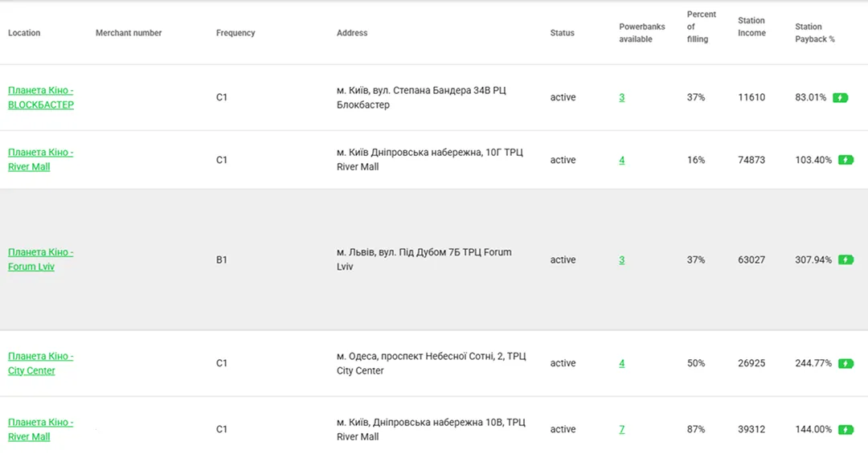Viewport: 868px width, 458px height.
Task: Open the Планета Кіно - BLOCКБАСТЕР location link
Action: pos(40,97)
